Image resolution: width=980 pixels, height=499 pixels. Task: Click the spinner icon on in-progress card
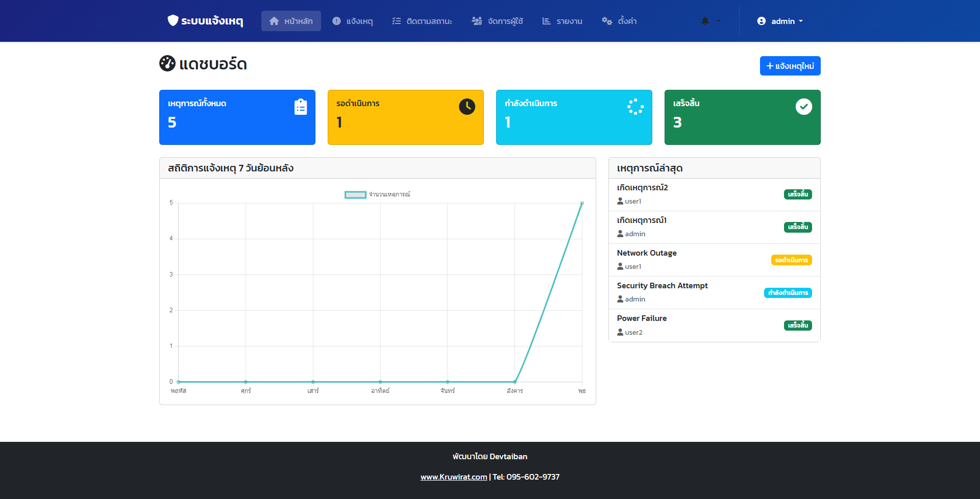(635, 107)
